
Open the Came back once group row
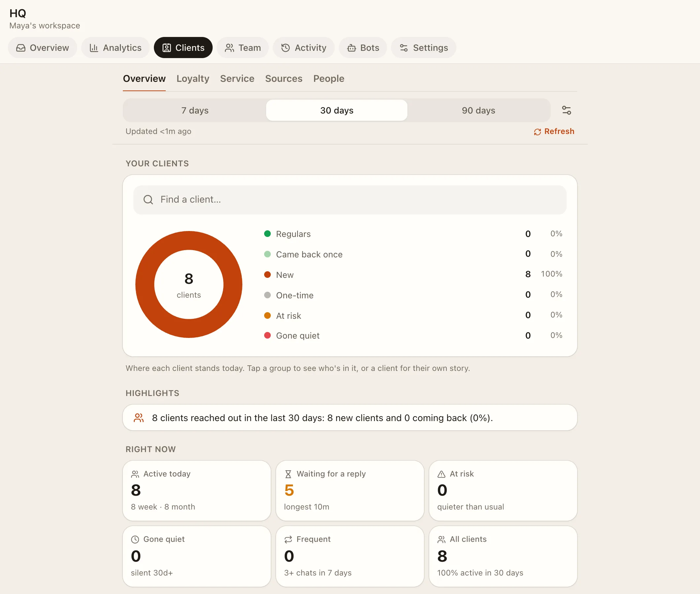point(413,254)
